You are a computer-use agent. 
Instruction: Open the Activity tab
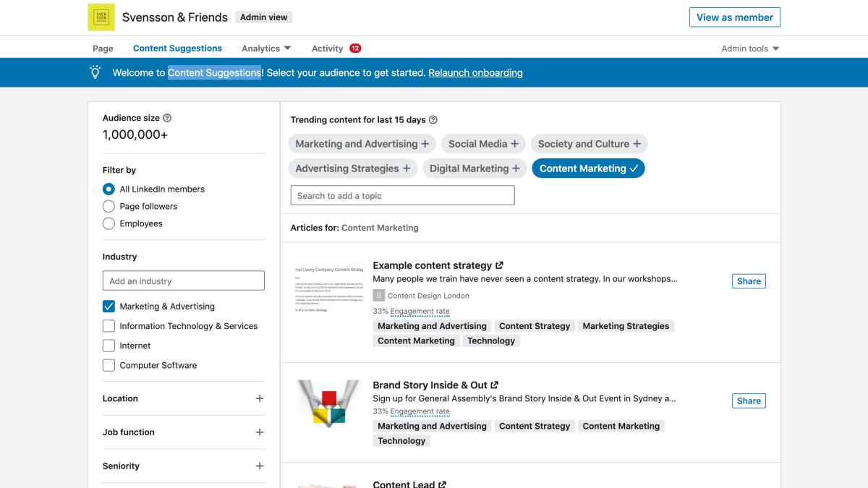(x=327, y=48)
